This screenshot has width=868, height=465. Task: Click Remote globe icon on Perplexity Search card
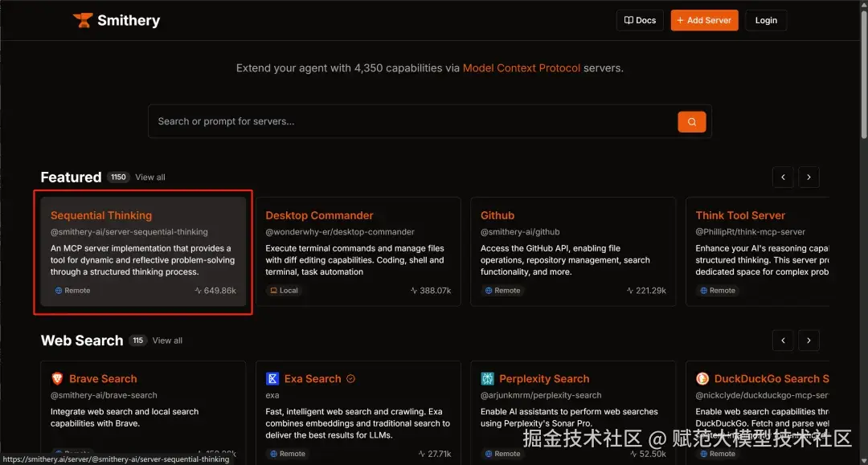(x=489, y=454)
